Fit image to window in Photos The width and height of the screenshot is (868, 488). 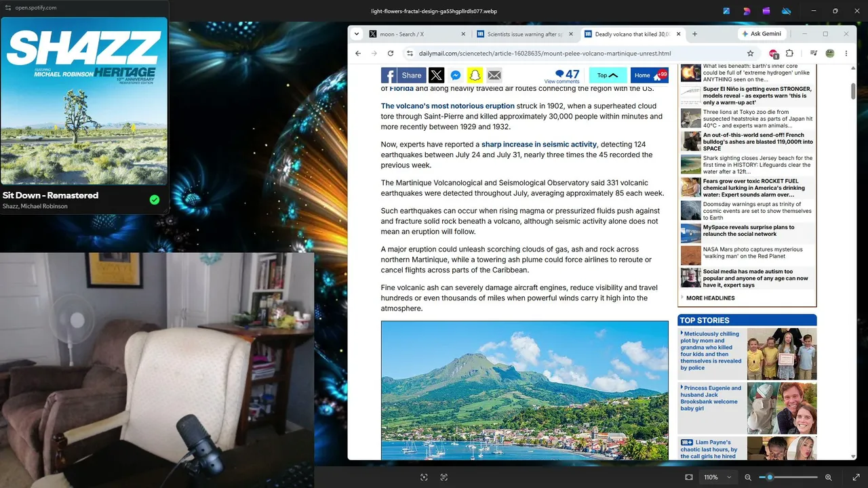[x=689, y=477]
